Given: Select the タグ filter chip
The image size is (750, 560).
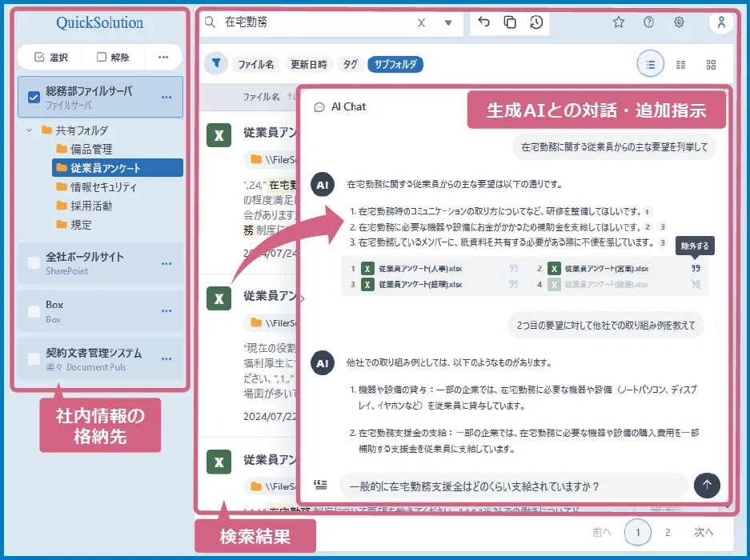Looking at the screenshot, I should click(x=350, y=64).
